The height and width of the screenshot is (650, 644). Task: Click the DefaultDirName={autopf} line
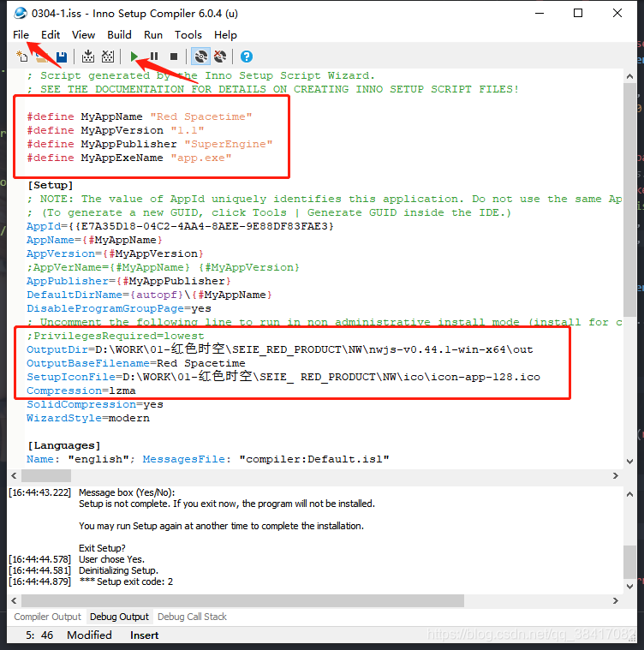click(150, 295)
